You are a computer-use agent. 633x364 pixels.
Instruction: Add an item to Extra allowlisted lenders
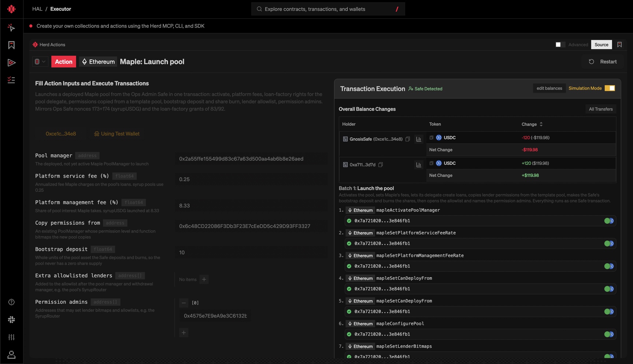pyautogui.click(x=204, y=279)
